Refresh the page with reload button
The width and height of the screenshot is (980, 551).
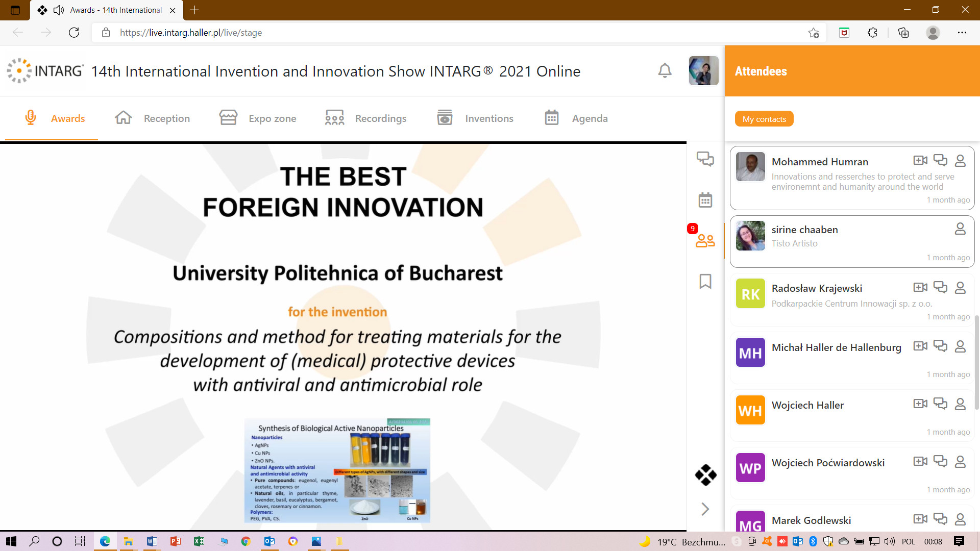coord(74,33)
